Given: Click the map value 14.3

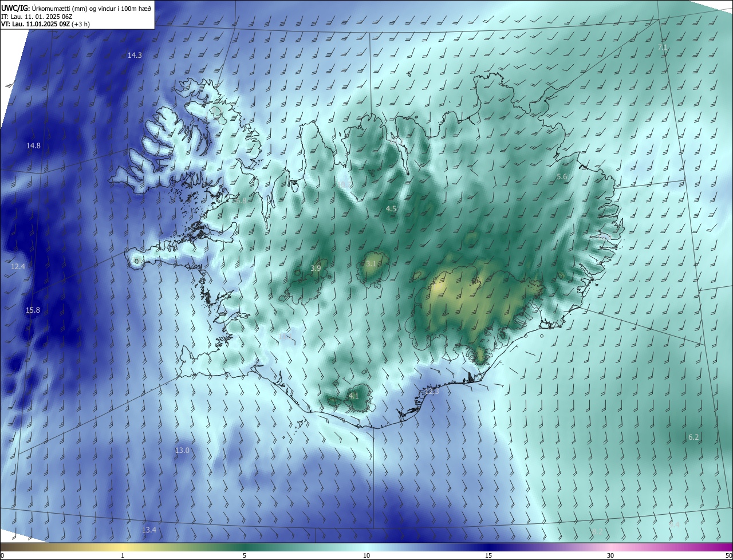Looking at the screenshot, I should (x=135, y=56).
